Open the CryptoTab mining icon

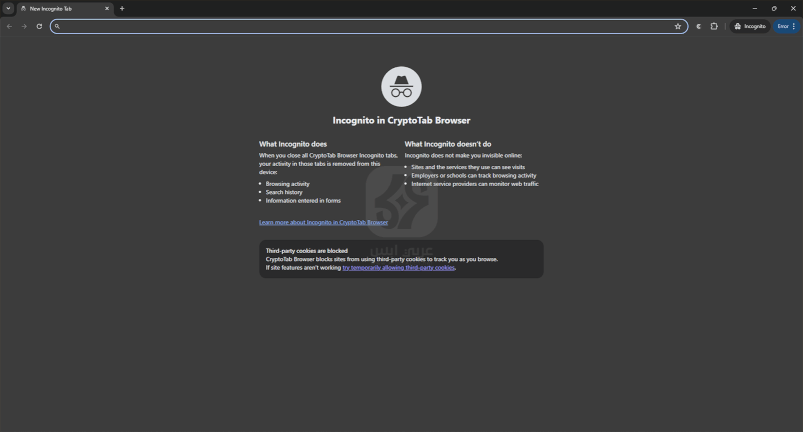[x=699, y=26]
